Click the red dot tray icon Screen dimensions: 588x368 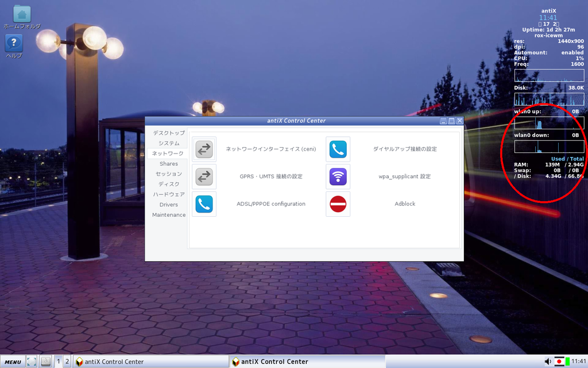pos(559,362)
